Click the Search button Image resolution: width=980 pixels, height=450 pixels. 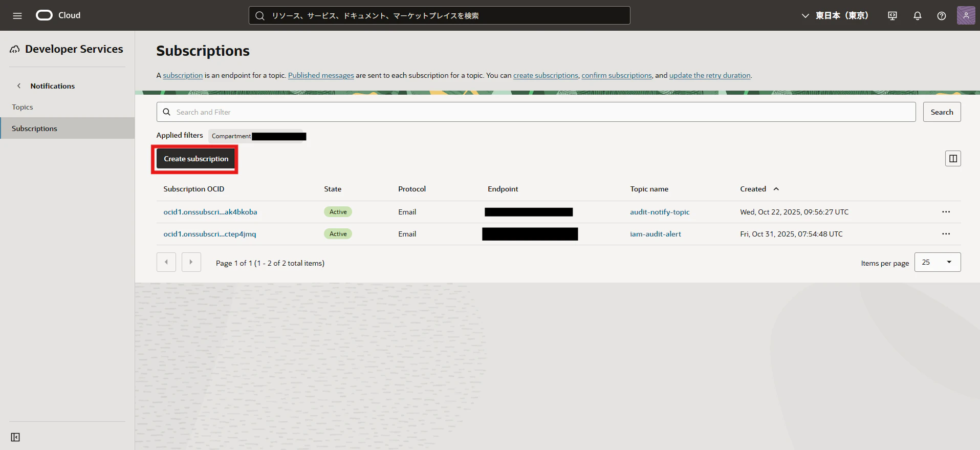[942, 112]
